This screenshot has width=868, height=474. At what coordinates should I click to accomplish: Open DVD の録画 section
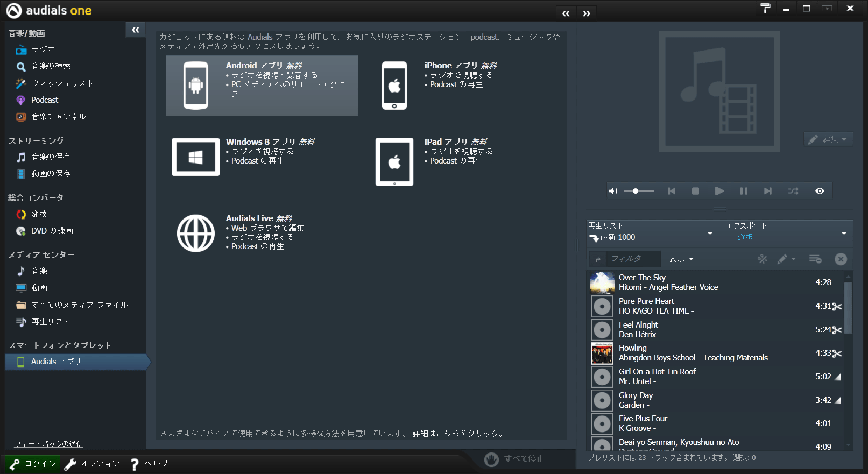pyautogui.click(x=52, y=231)
